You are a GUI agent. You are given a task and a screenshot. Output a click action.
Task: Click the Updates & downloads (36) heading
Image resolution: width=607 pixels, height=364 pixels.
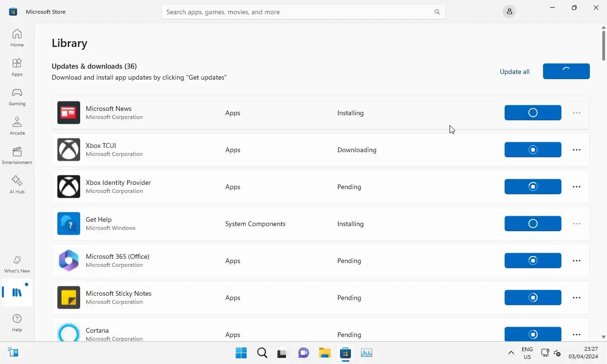[94, 66]
